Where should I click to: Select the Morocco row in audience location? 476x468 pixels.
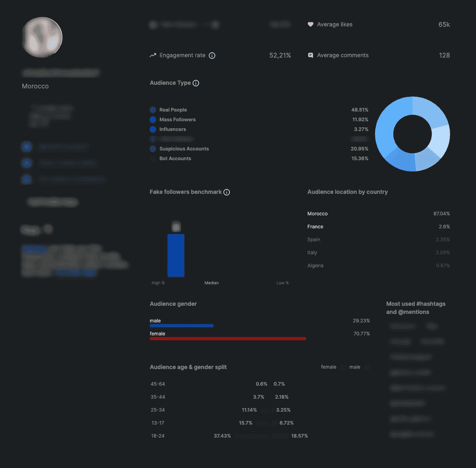click(x=317, y=214)
